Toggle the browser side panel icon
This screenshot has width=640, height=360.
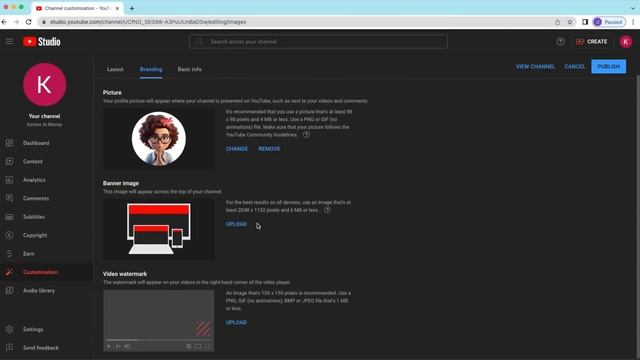[585, 22]
